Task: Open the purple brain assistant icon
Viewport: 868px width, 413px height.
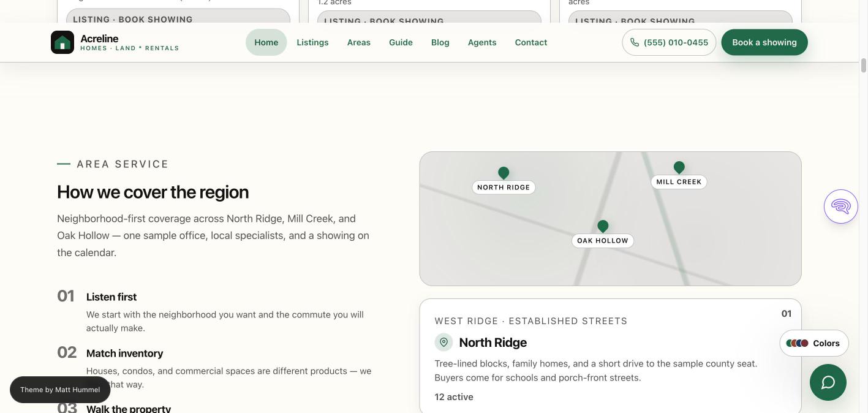Action: coord(840,206)
